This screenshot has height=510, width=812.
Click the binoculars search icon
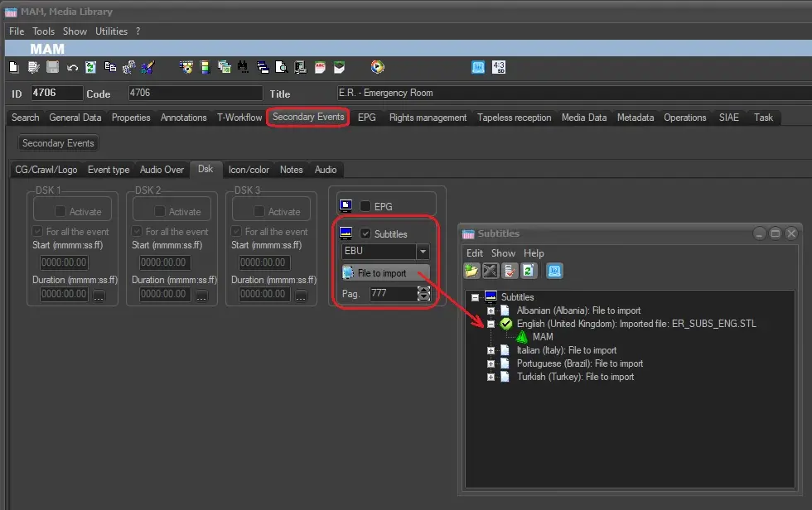[243, 68]
